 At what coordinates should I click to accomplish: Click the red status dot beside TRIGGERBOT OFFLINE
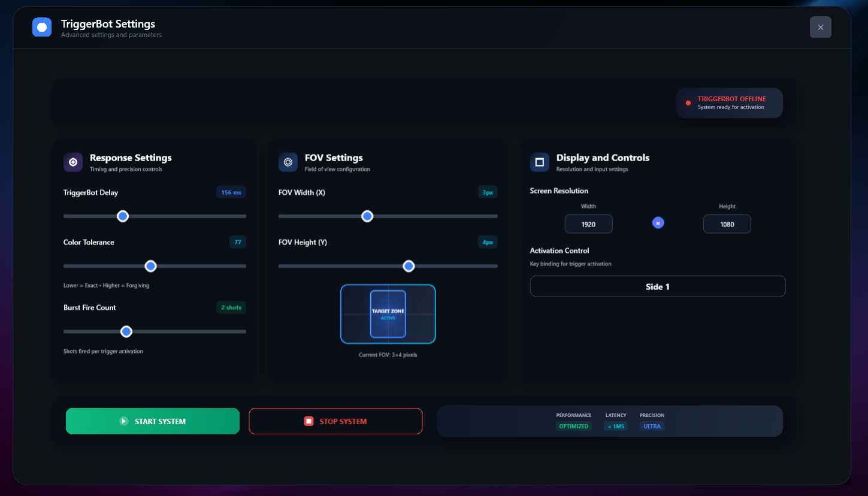(688, 102)
